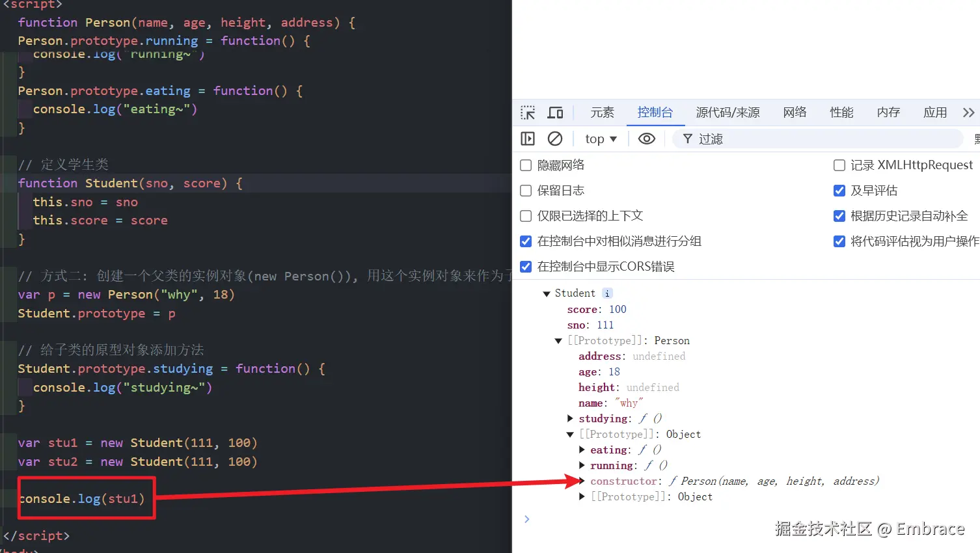Expand the studying function entry
The height and width of the screenshot is (553, 980).
coord(570,419)
